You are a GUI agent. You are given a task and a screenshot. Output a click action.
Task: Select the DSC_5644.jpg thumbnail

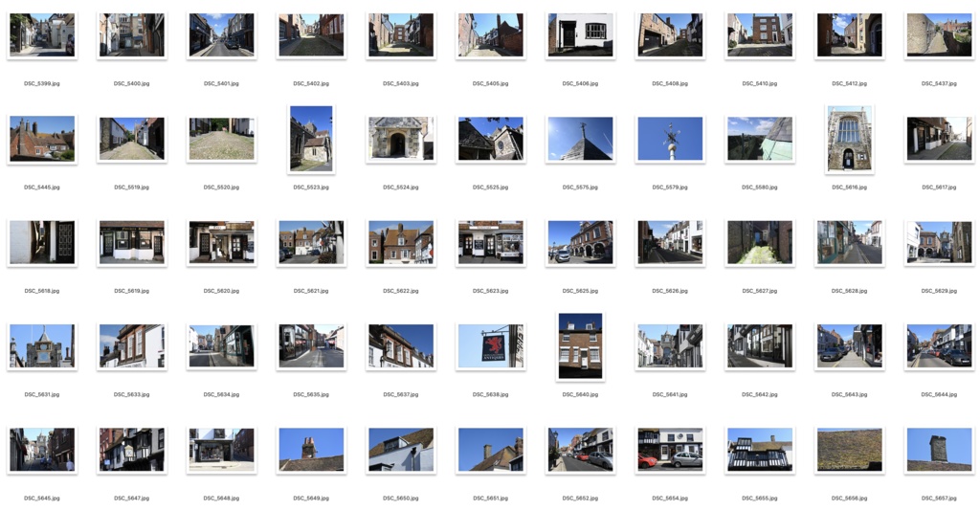939,346
